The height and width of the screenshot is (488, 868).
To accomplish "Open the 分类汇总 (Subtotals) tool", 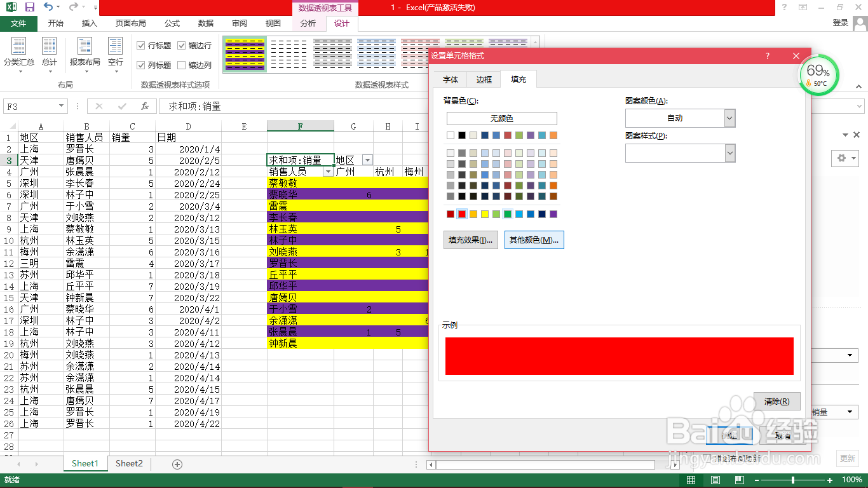I will tap(19, 54).
